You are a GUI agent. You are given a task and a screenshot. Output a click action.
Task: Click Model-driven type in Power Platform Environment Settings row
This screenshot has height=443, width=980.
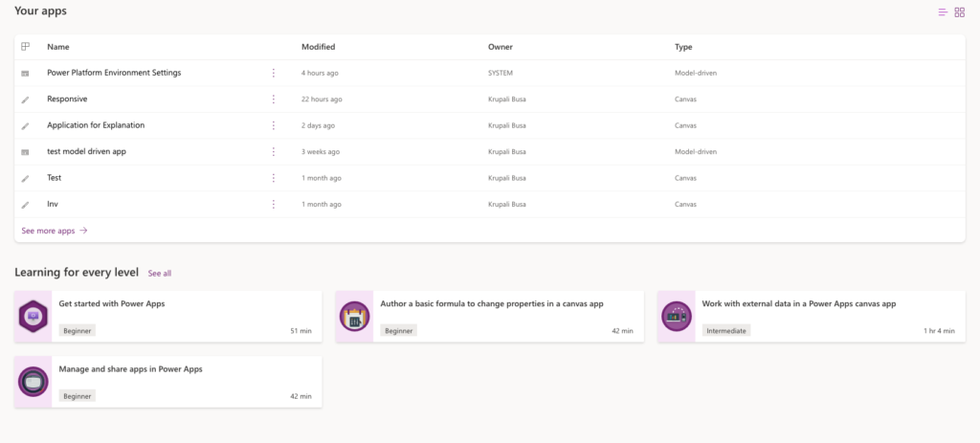click(x=696, y=73)
